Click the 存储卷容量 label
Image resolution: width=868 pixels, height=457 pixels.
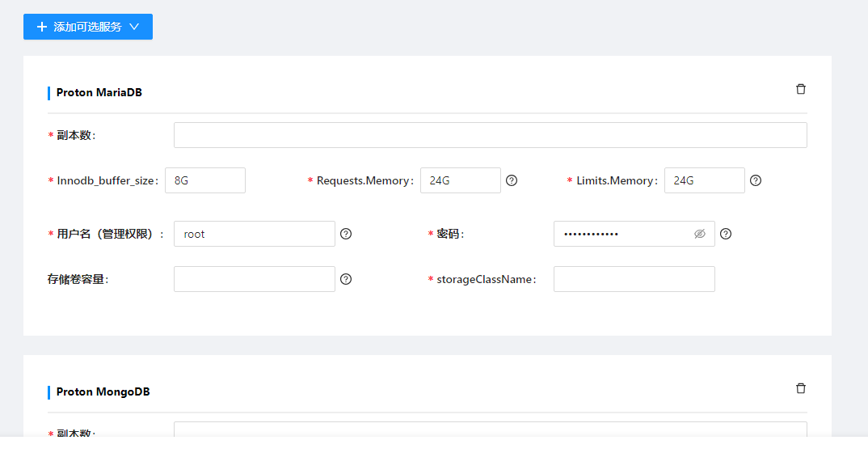coord(78,279)
